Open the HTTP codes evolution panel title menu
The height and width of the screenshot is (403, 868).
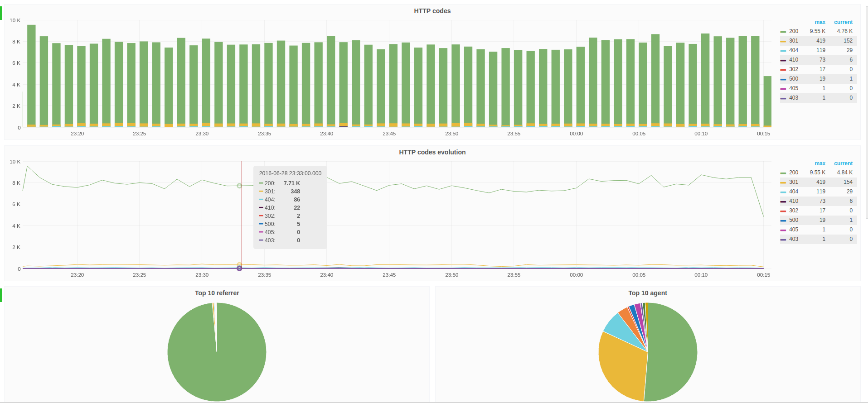[432, 152]
